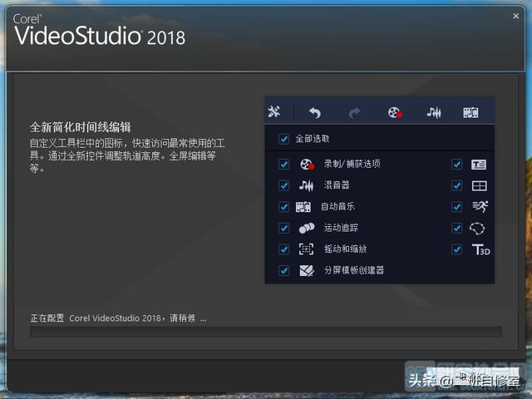Click the 自动音乐 label
The image size is (532, 399).
coord(337,206)
